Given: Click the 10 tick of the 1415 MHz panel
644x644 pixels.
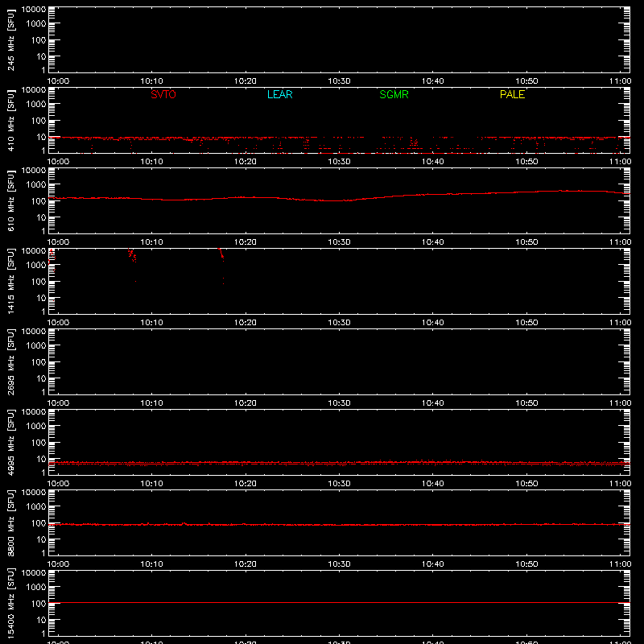Looking at the screenshot, I should tap(41, 298).
